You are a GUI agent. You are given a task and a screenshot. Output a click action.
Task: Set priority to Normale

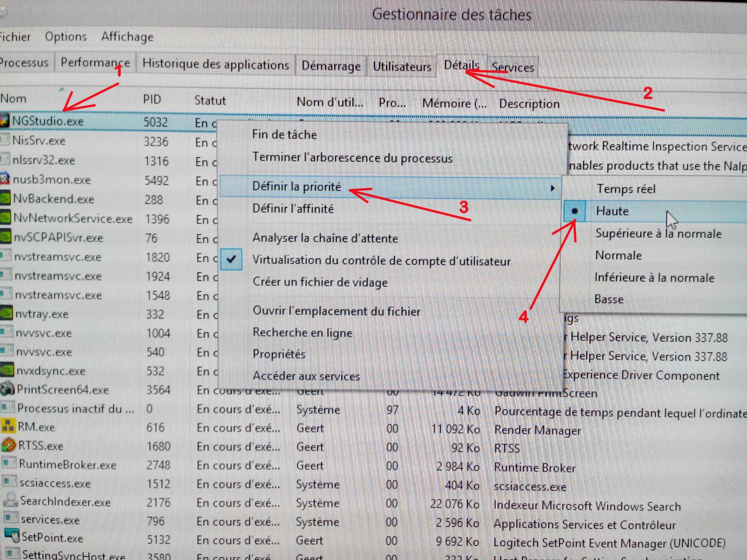[x=618, y=255]
